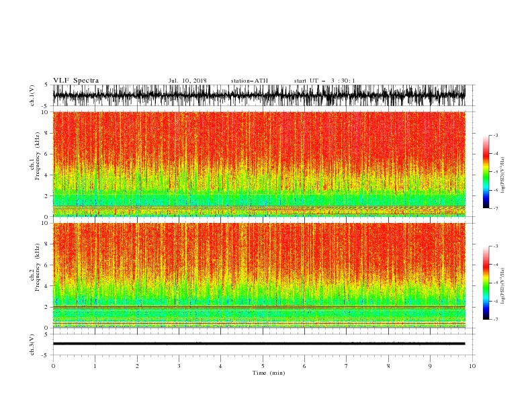Click the 'station=ATH' label

pyautogui.click(x=249, y=81)
